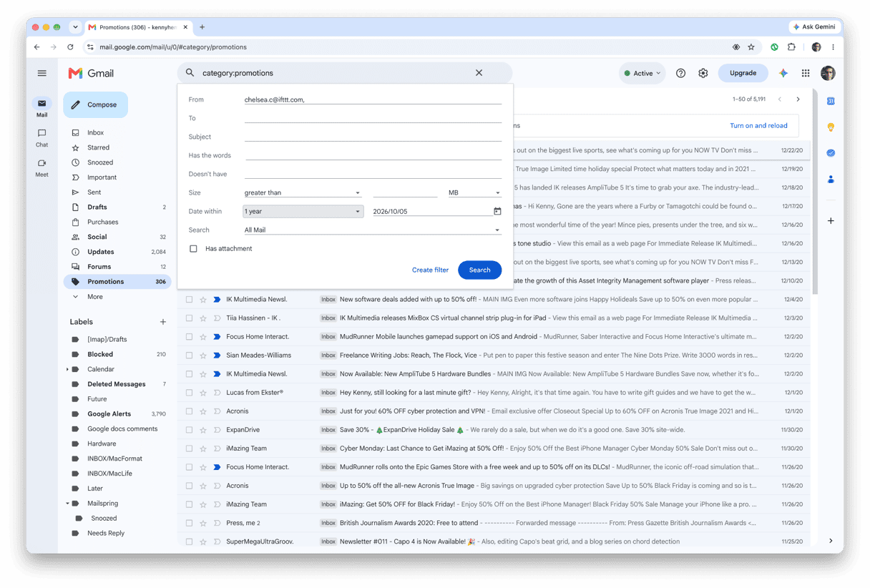Screen dimensions: 870x588
Task: Open the Social category
Action: 97,237
